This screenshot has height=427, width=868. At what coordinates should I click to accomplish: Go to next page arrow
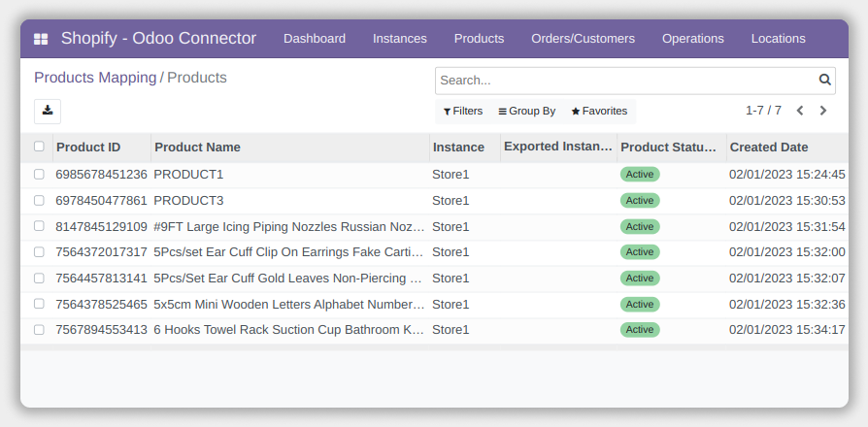pyautogui.click(x=823, y=111)
